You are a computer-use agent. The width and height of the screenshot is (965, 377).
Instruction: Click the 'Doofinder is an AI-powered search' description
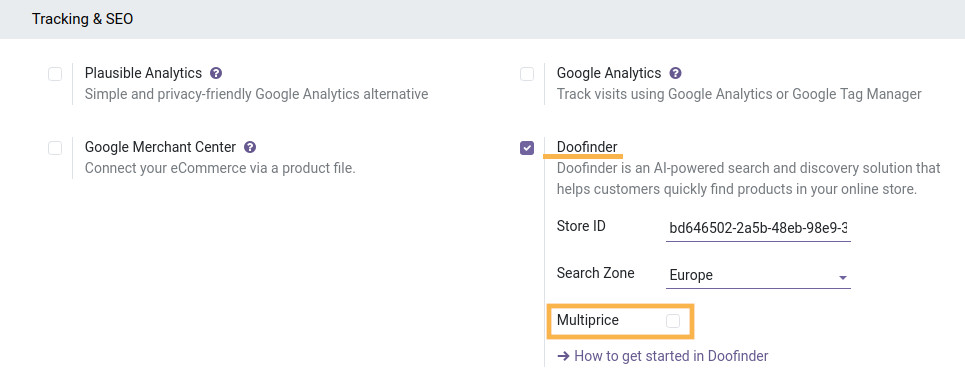[748, 178]
